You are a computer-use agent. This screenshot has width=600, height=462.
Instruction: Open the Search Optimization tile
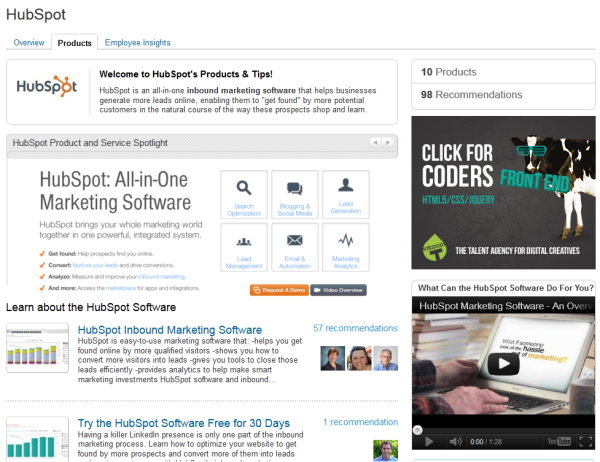coord(244,195)
